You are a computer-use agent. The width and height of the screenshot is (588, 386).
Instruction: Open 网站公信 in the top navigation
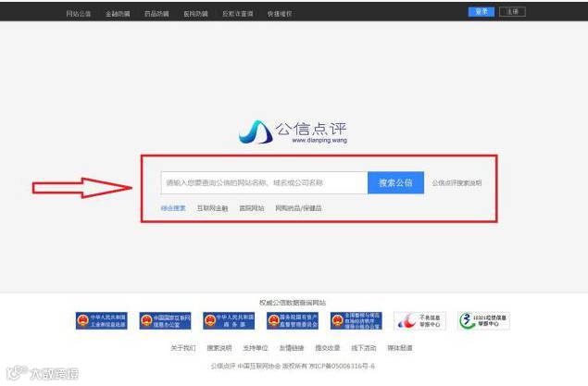[79, 14]
